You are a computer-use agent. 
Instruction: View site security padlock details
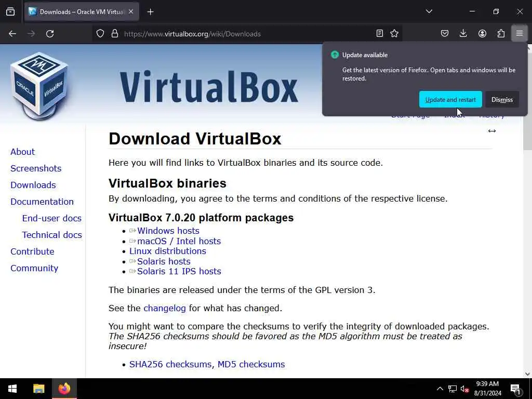click(115, 34)
